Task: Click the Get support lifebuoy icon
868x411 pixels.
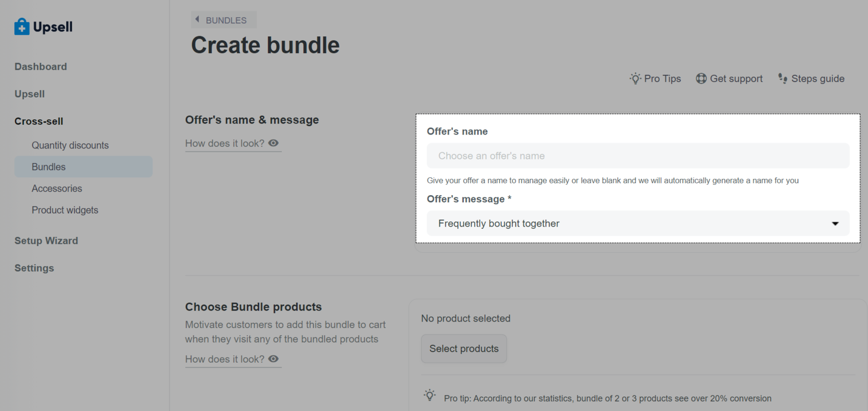Action: 701,79
